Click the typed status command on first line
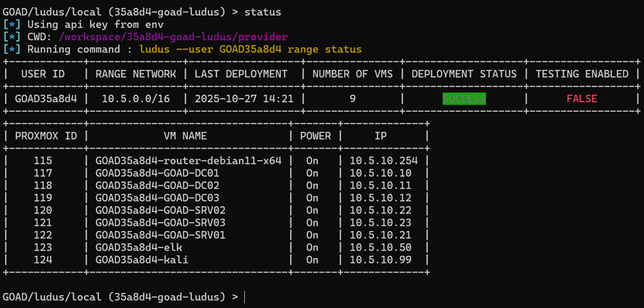 [262, 12]
